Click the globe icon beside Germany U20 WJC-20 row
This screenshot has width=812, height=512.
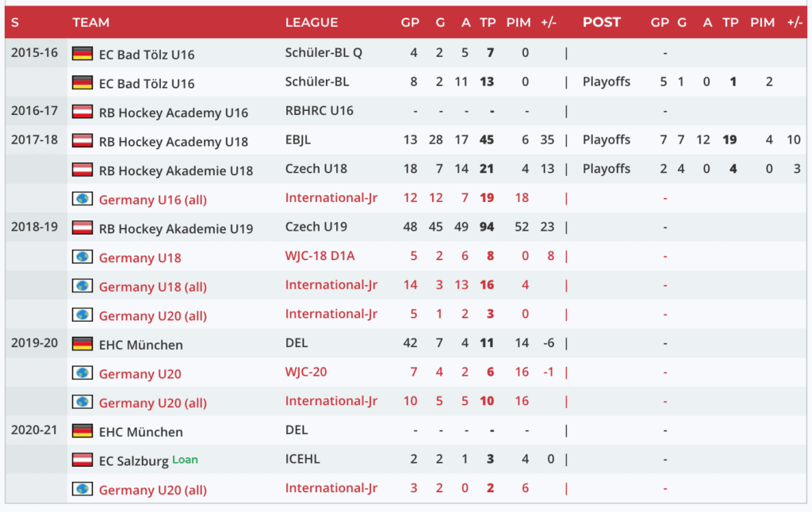82,373
